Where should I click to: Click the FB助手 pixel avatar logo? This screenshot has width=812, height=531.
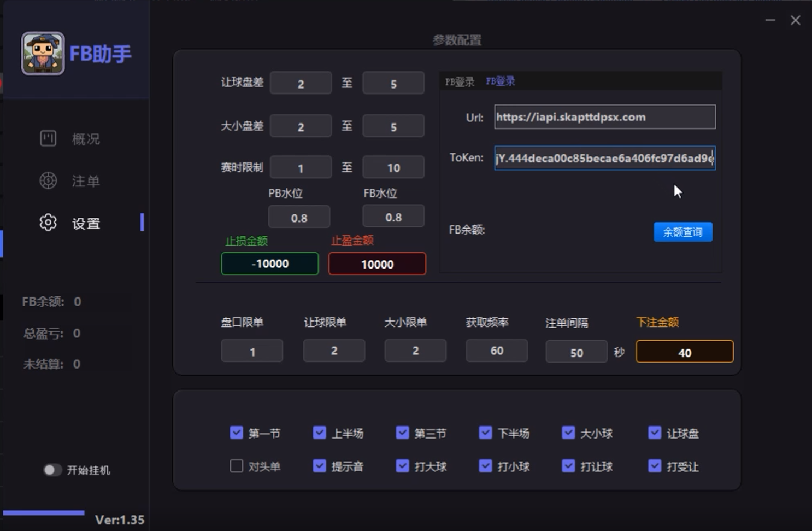click(x=43, y=54)
